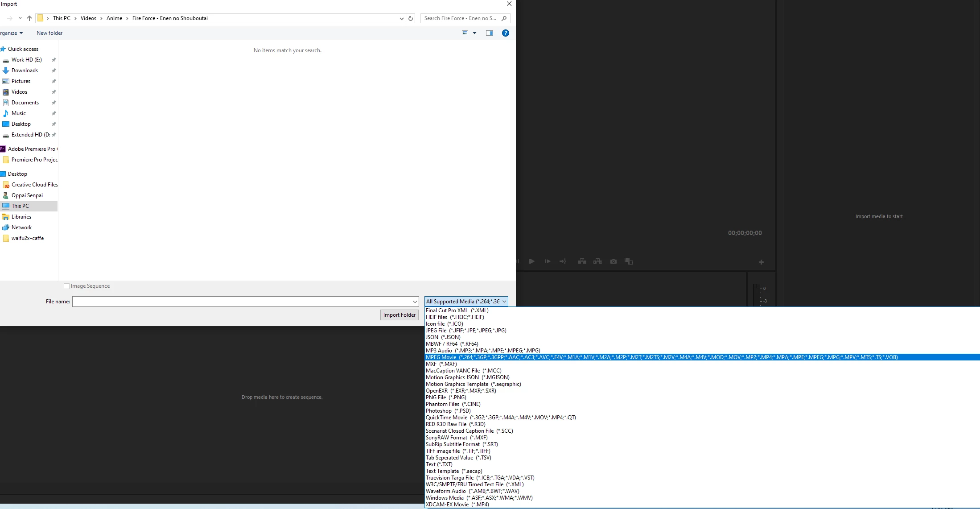Open the monitor Button Editor plus icon

[761, 262]
